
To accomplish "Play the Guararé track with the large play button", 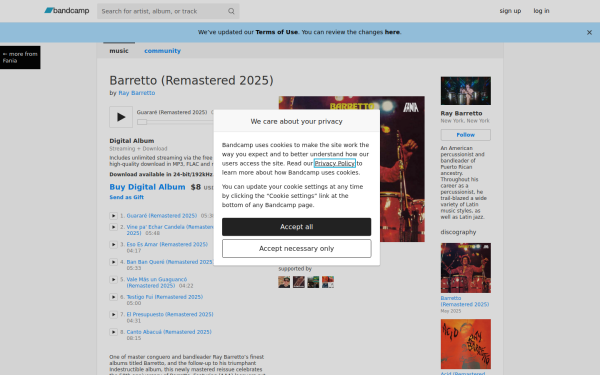I will (x=121, y=117).
